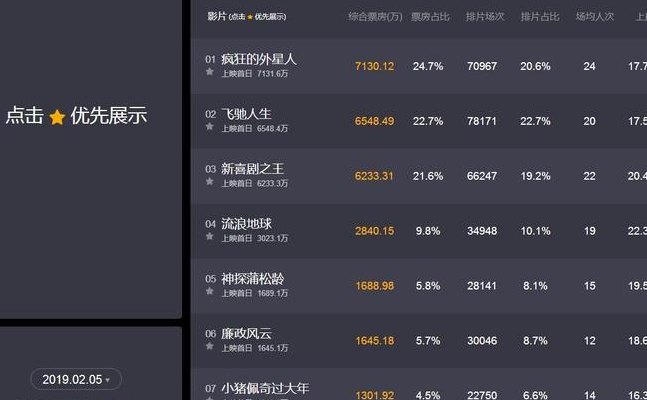Select the 新喜剧之王 row box office 6233.31
This screenshot has width=647, height=400.
point(374,176)
